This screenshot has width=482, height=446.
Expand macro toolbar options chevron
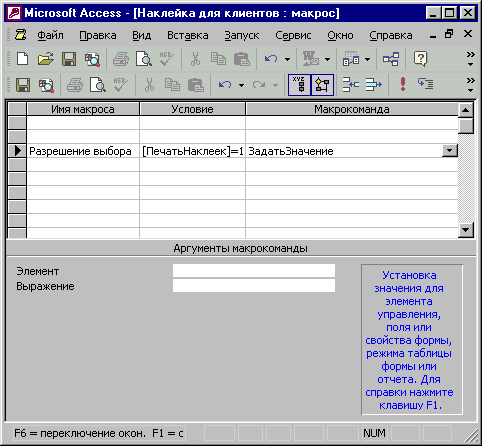[x=470, y=85]
